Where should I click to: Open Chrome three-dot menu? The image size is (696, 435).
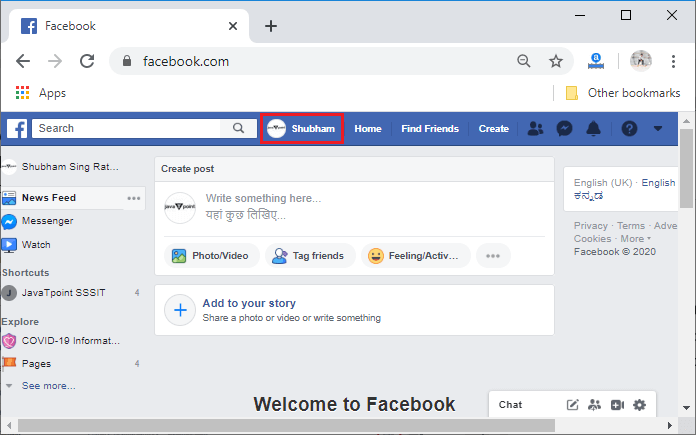click(673, 61)
